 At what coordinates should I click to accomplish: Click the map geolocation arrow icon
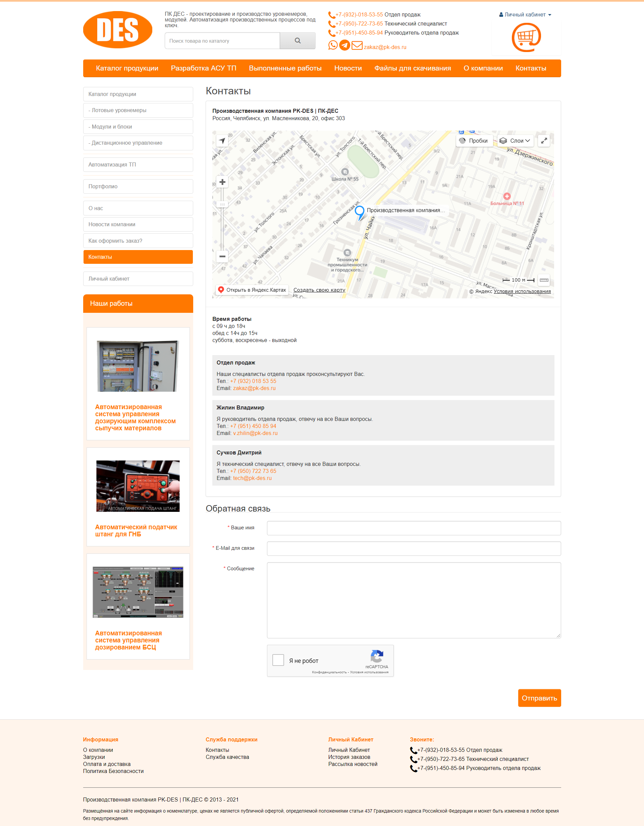click(222, 141)
